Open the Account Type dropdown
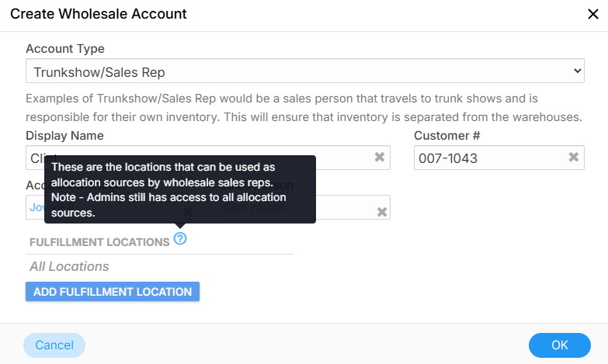Screen dimensions: 608x364 [x=304, y=71]
